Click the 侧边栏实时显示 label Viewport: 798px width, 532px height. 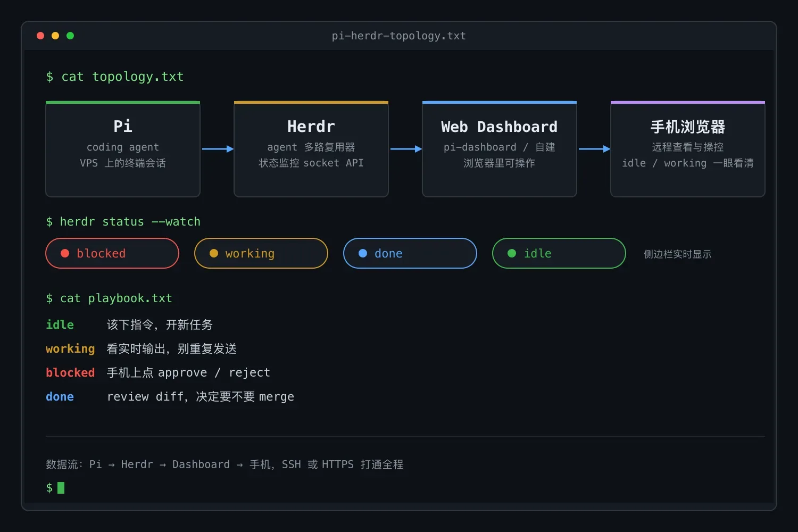click(677, 254)
